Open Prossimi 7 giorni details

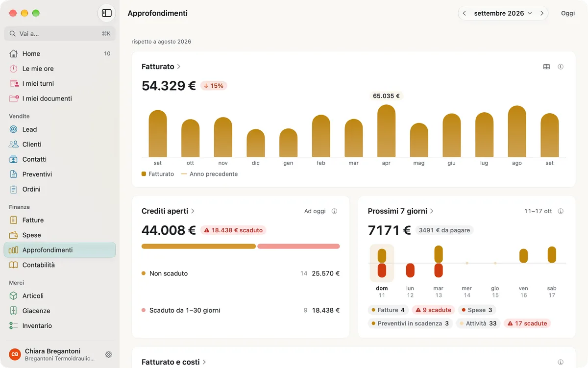click(x=401, y=211)
